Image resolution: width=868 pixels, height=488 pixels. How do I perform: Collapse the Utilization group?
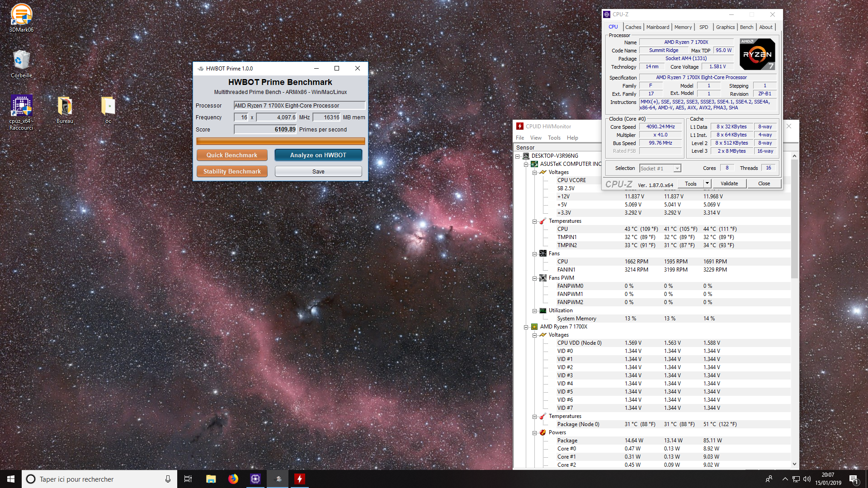point(535,311)
